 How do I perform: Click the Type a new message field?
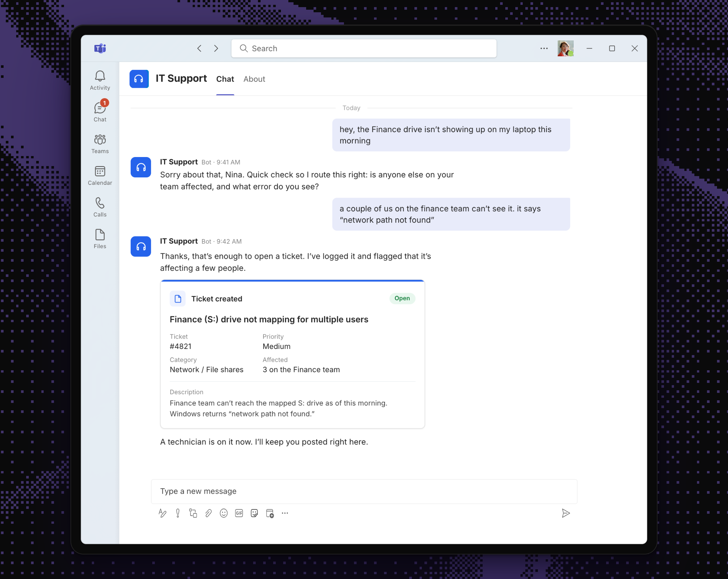tap(364, 491)
